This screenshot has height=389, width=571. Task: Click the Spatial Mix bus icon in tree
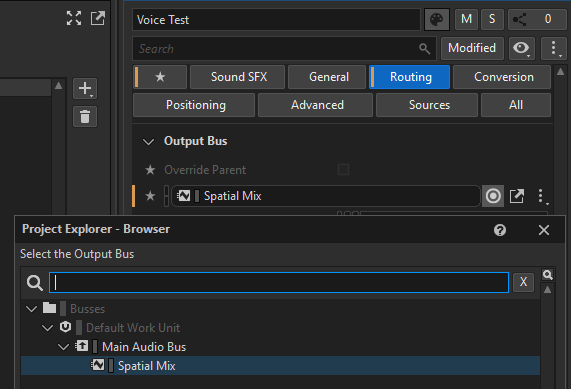[x=98, y=365]
